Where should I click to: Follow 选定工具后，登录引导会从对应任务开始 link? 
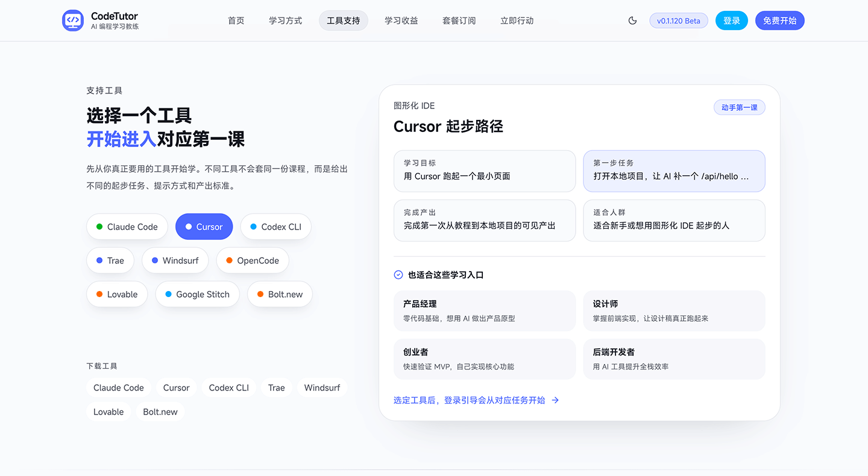476,400
